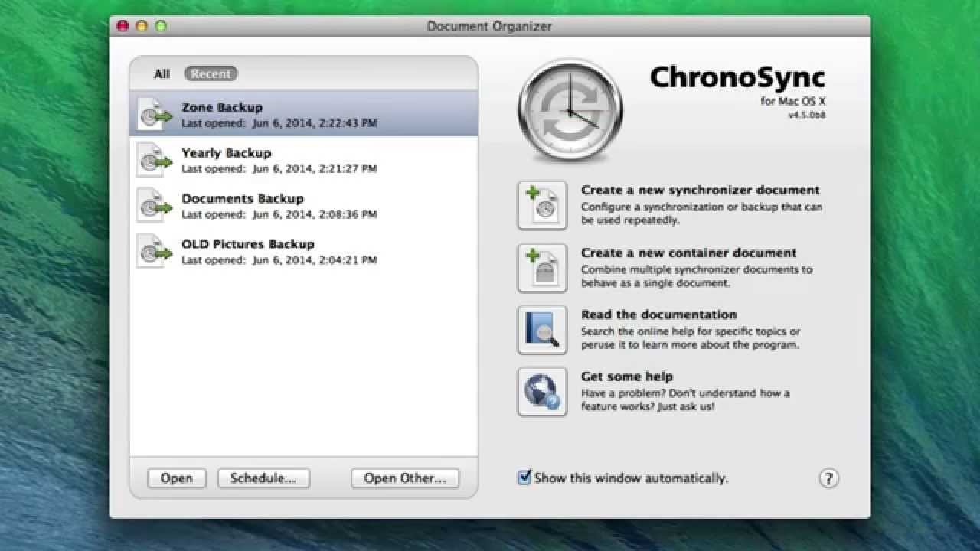This screenshot has width=980, height=551.
Task: Click 'Create a new synchronizer document' heading
Action: click(x=701, y=190)
